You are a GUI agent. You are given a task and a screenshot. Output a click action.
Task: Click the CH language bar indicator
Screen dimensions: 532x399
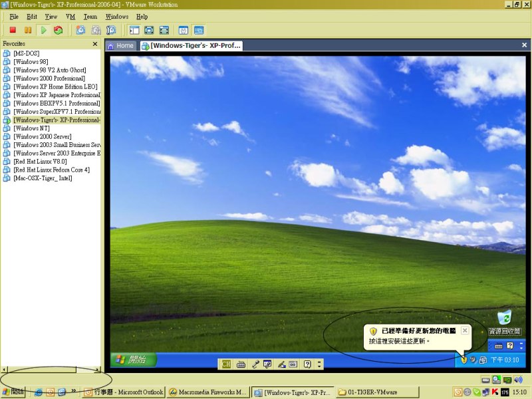(226, 364)
